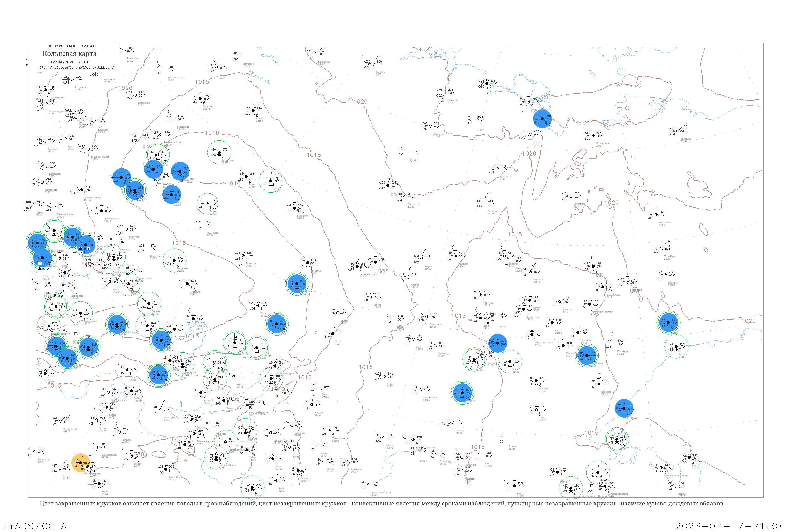Click the Усть-Мома station marker
Viewport: 798px width, 532px height.
point(656,215)
